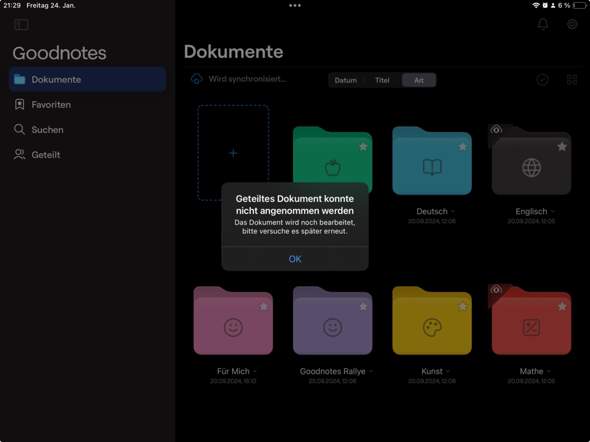590x442 pixels.
Task: Toggle favorite star on Goodnotes Rallye folder
Action: 363,307
